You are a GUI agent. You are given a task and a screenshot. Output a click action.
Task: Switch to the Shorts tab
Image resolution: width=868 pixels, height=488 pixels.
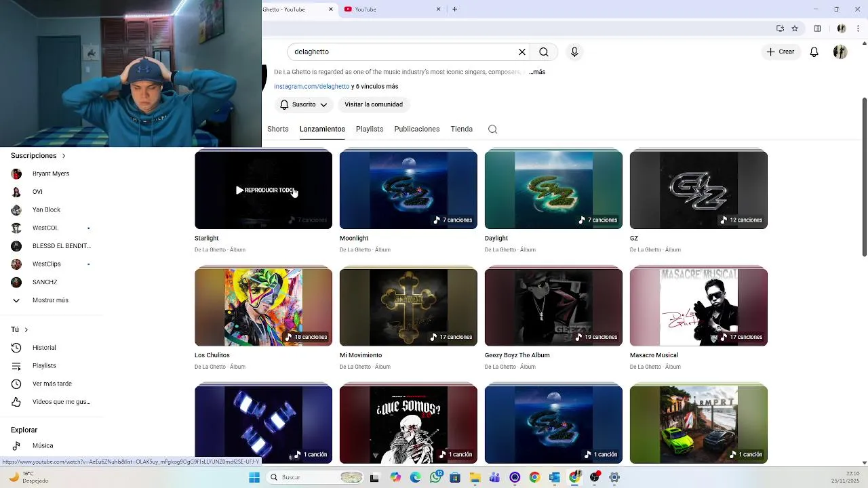click(x=278, y=129)
